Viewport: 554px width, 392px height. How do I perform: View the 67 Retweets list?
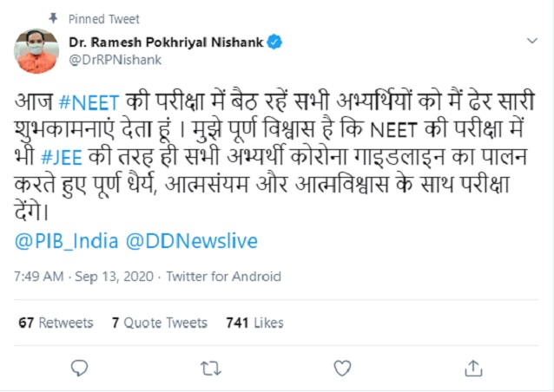(56, 323)
